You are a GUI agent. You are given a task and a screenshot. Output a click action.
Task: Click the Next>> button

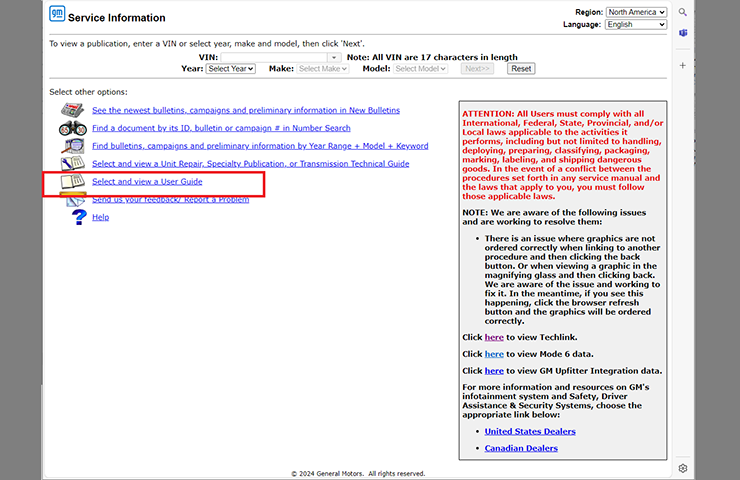point(477,69)
